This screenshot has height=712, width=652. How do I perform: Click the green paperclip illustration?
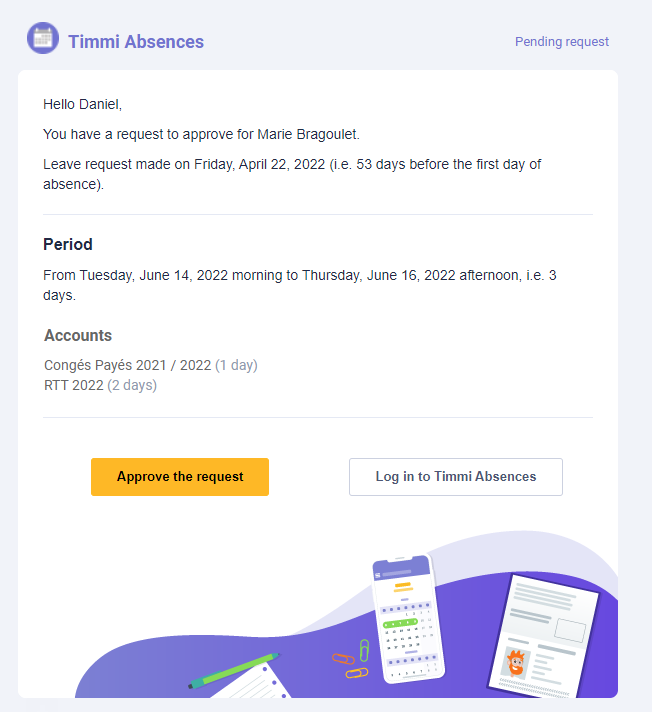(364, 650)
